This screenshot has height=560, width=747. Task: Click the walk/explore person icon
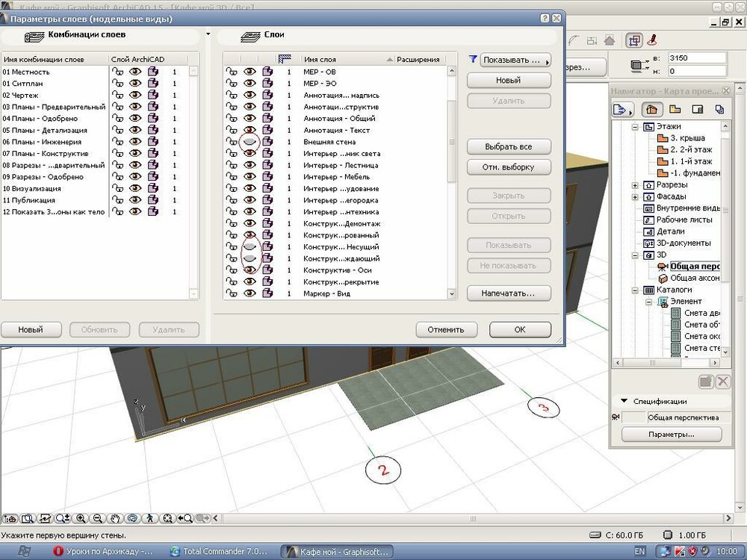click(149, 517)
